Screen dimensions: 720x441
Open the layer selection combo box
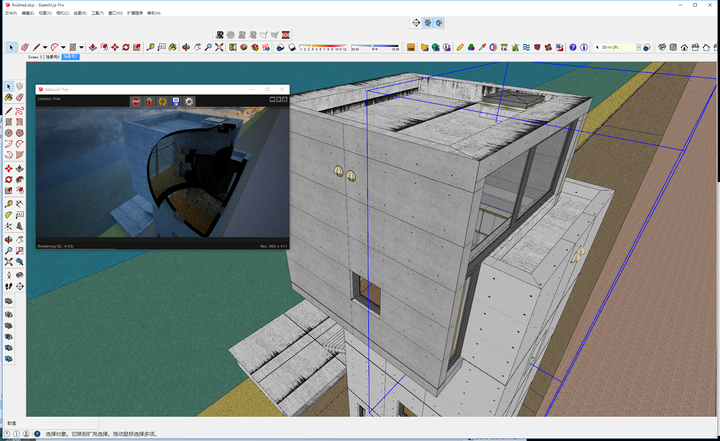tap(617, 47)
